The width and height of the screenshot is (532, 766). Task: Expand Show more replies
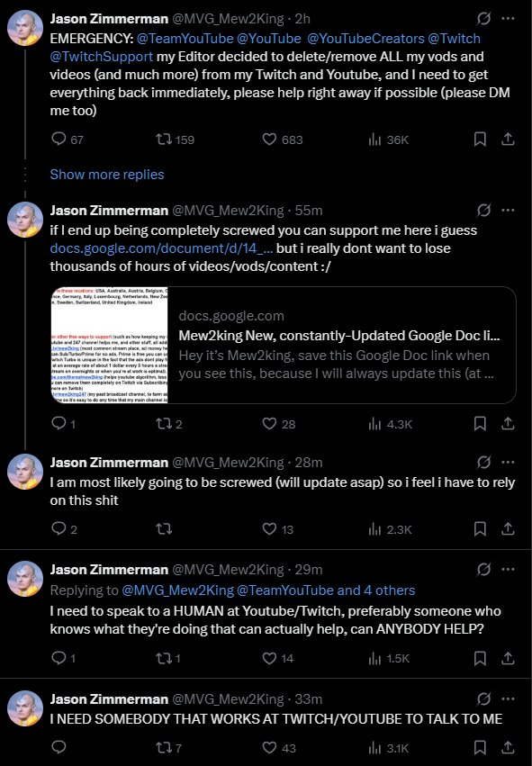(107, 175)
